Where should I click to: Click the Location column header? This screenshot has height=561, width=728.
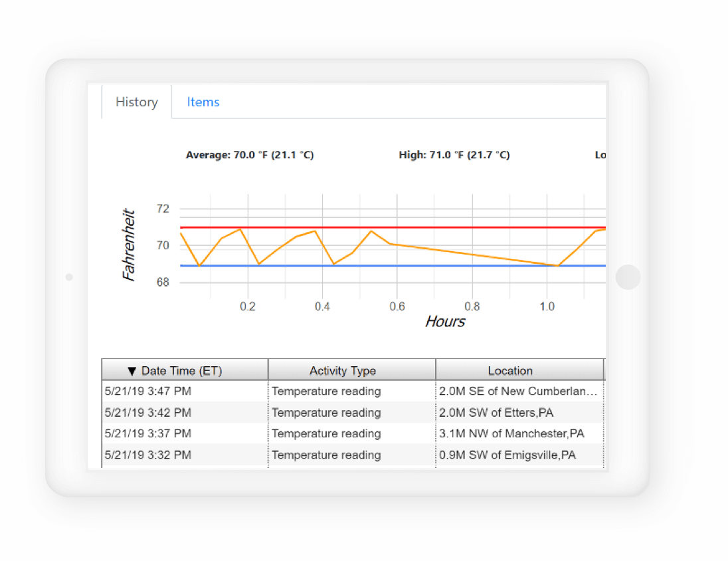click(519, 370)
